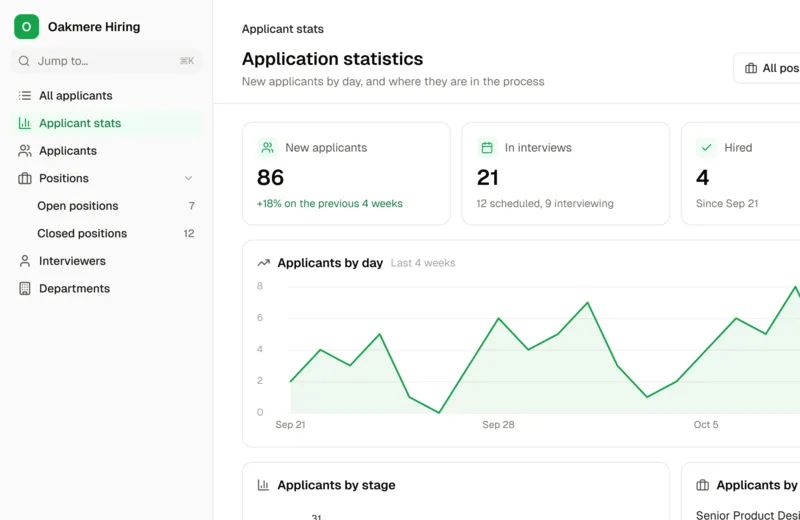
Task: Go to Applicants in the sidebar
Action: 106,151
